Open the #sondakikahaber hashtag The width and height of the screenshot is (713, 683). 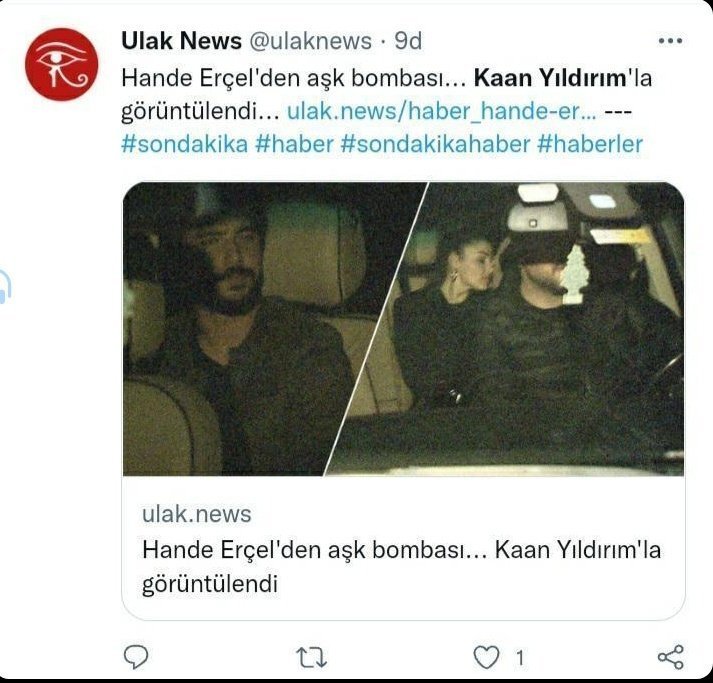point(435,144)
